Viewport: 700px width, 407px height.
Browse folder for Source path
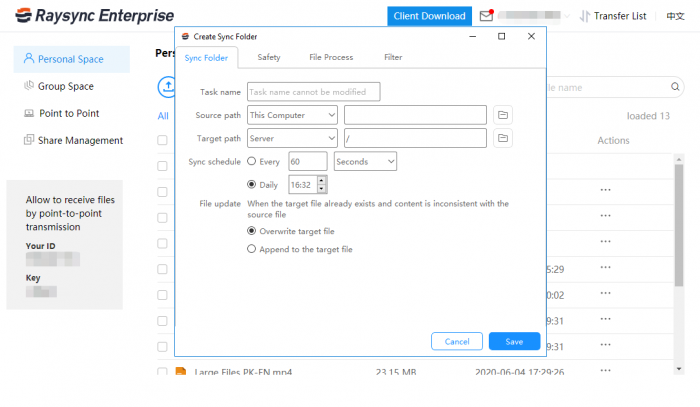(503, 115)
